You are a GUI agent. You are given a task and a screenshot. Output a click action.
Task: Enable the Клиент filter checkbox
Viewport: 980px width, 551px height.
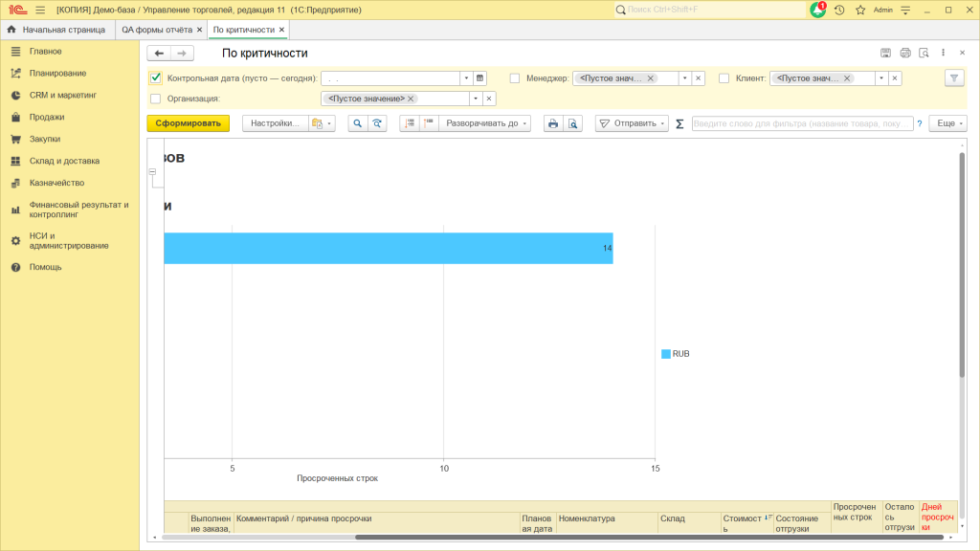(x=724, y=78)
